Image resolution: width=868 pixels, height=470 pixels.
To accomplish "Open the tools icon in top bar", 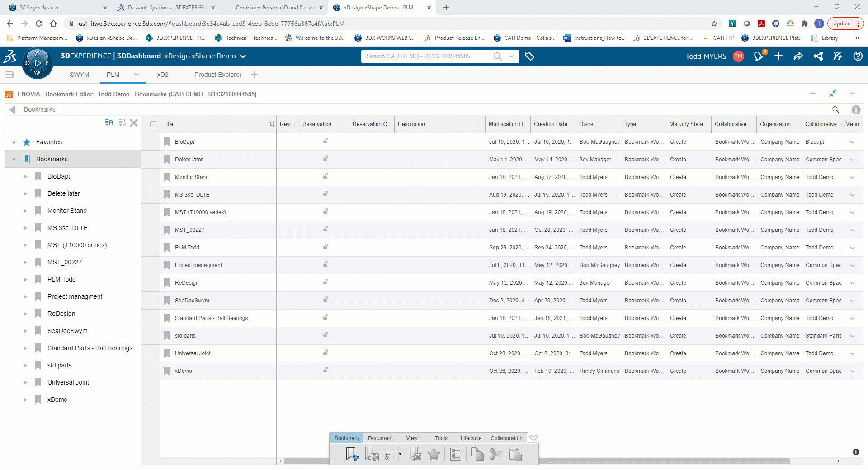I will tap(838, 56).
